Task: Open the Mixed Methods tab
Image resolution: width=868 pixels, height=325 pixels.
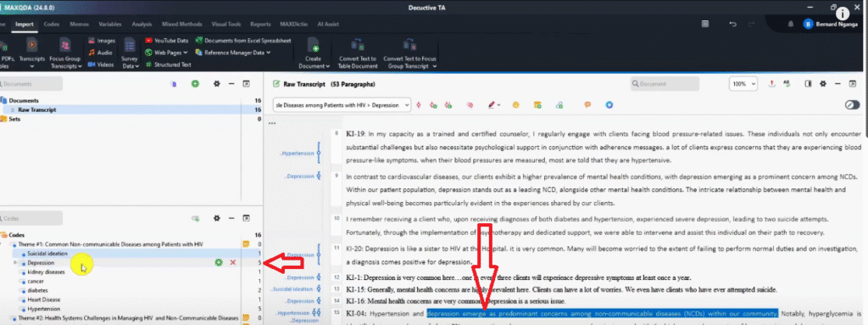Action: [182, 25]
